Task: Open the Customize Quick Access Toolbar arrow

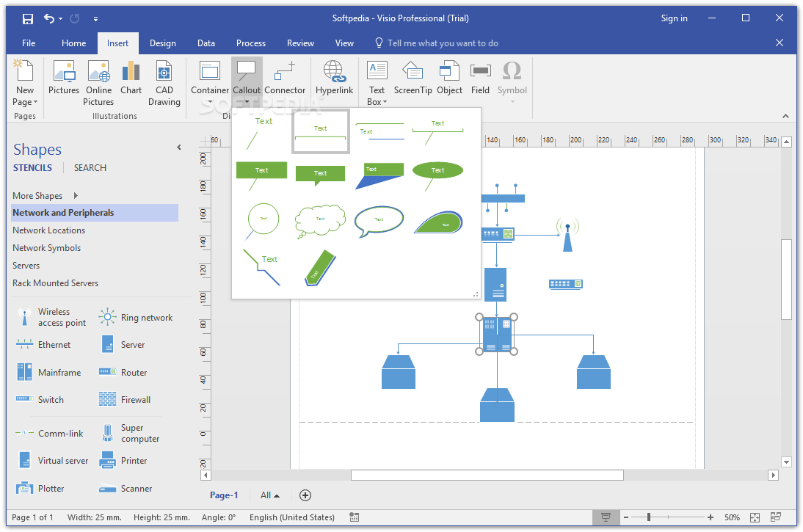Action: point(95,19)
